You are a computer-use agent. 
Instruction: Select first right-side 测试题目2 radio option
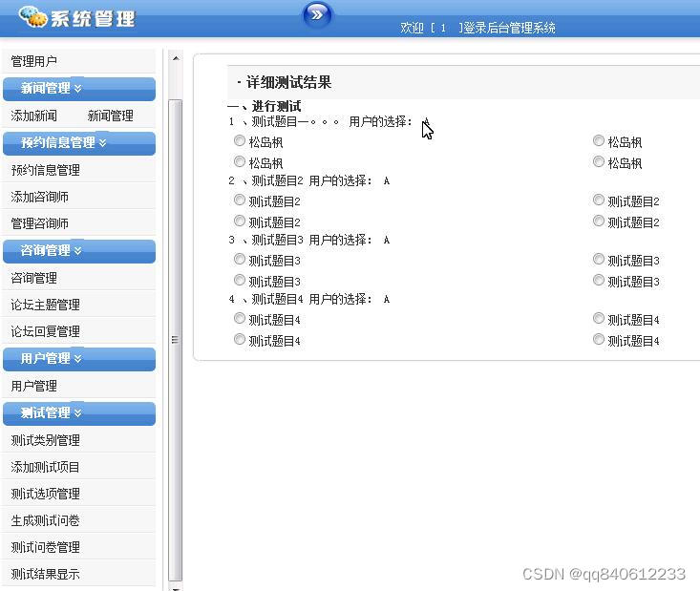(x=599, y=200)
